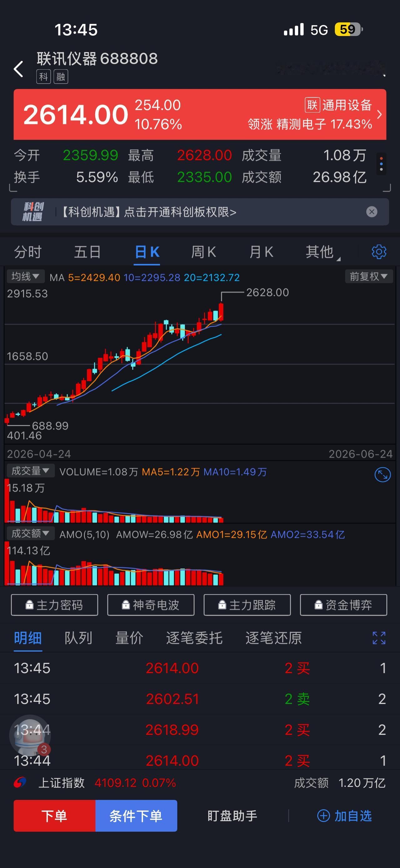Tap the 融 badge under stock name

click(x=61, y=76)
